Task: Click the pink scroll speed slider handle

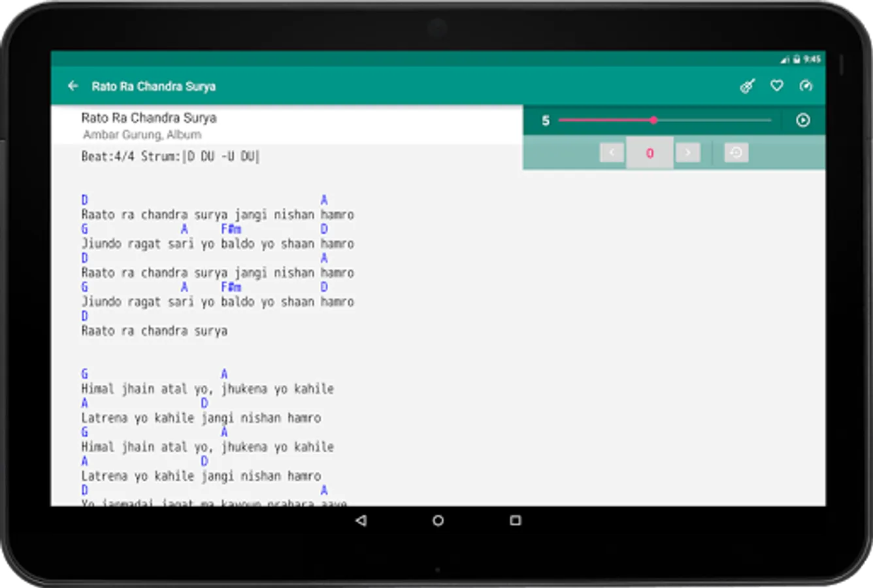Action: tap(653, 120)
